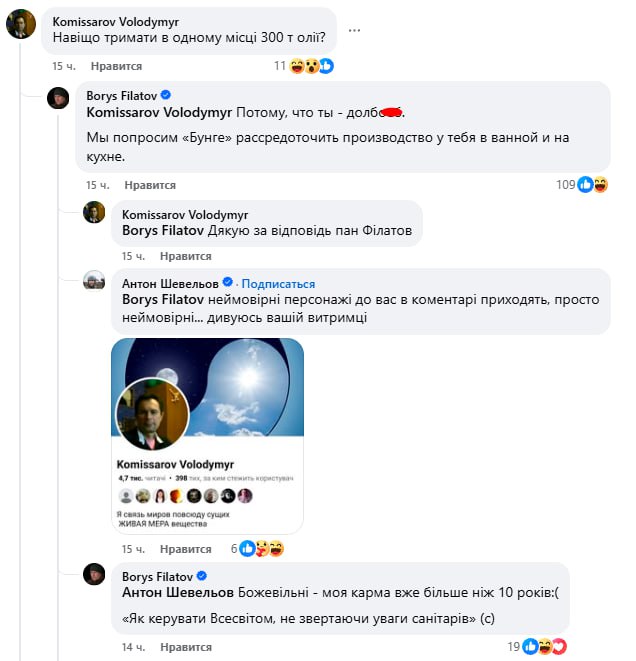Click Borys Filatov's avatar on last reply
This screenshot has height=661, width=636.
tap(94, 574)
